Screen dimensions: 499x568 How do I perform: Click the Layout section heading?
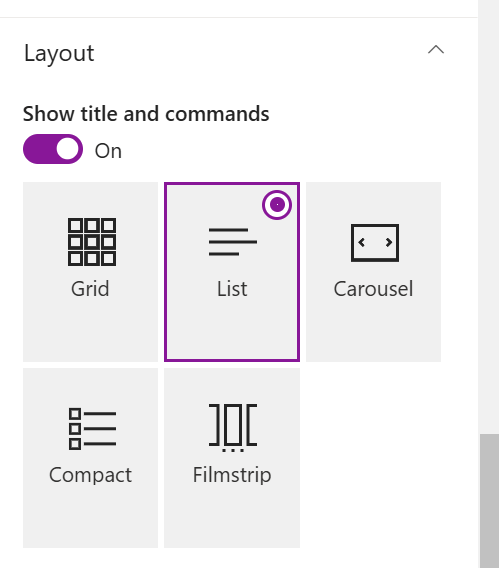pos(59,53)
